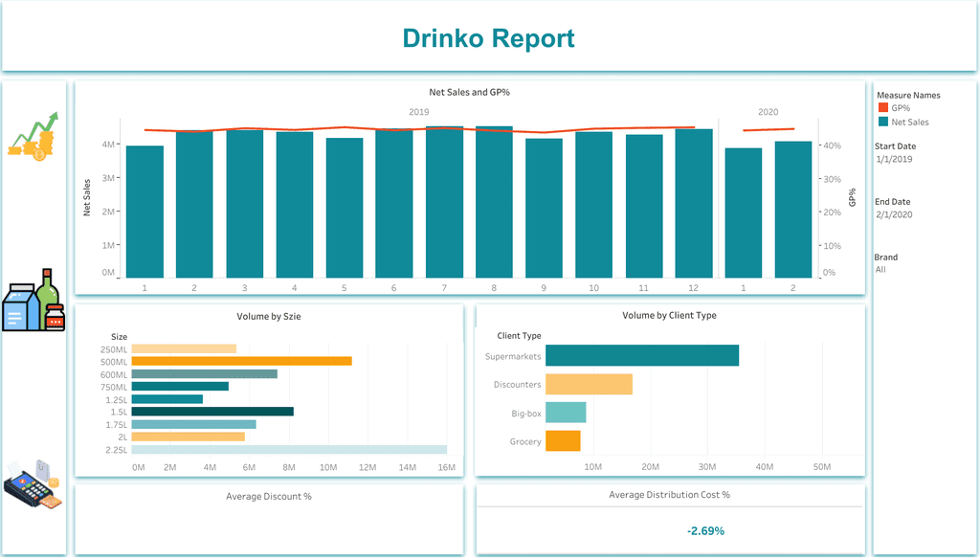Select the 500ML size bar
The height and width of the screenshot is (560, 980).
pos(241,361)
